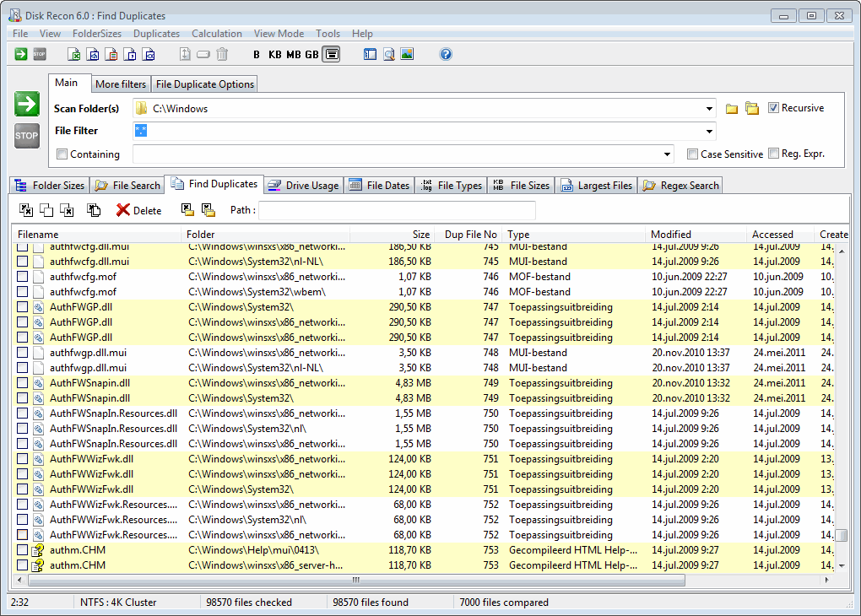Click the large STOP button
861x616 pixels.
[x=27, y=136]
